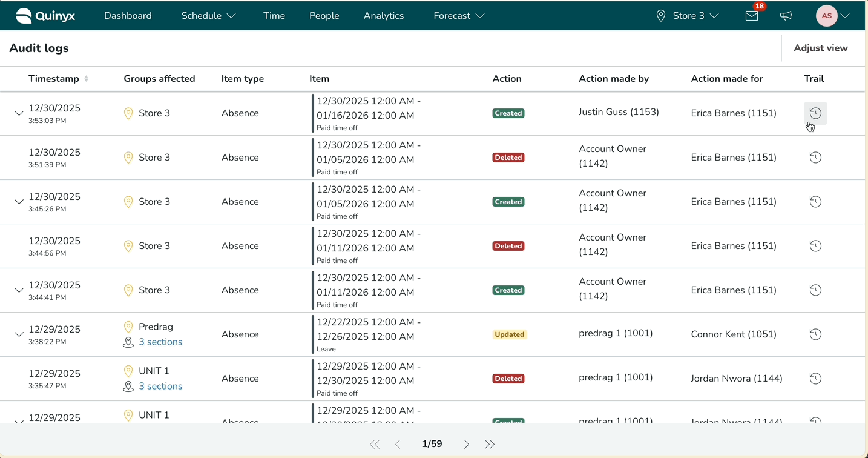Open the Store 3 location dropdown

pos(688,16)
